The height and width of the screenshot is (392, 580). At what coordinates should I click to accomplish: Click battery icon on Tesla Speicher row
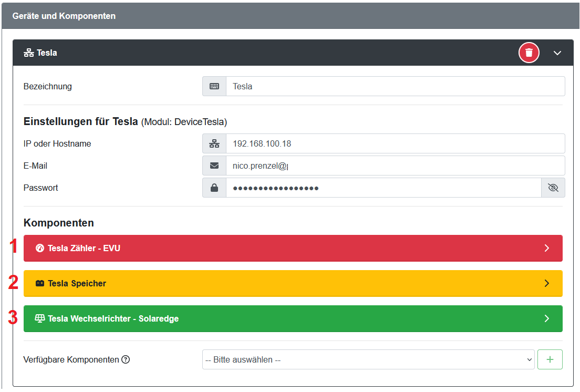coord(39,283)
